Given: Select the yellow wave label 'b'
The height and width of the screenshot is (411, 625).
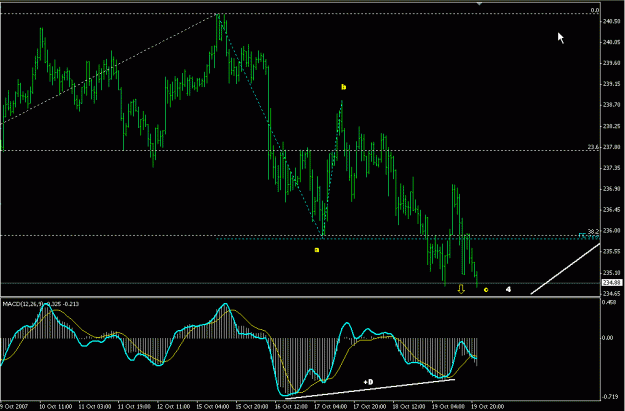Looking at the screenshot, I should (344, 87).
